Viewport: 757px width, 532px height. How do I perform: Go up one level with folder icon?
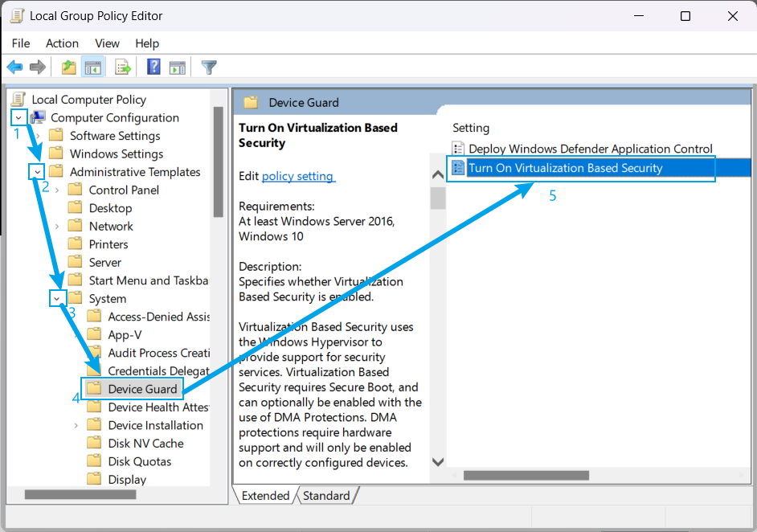click(x=69, y=68)
